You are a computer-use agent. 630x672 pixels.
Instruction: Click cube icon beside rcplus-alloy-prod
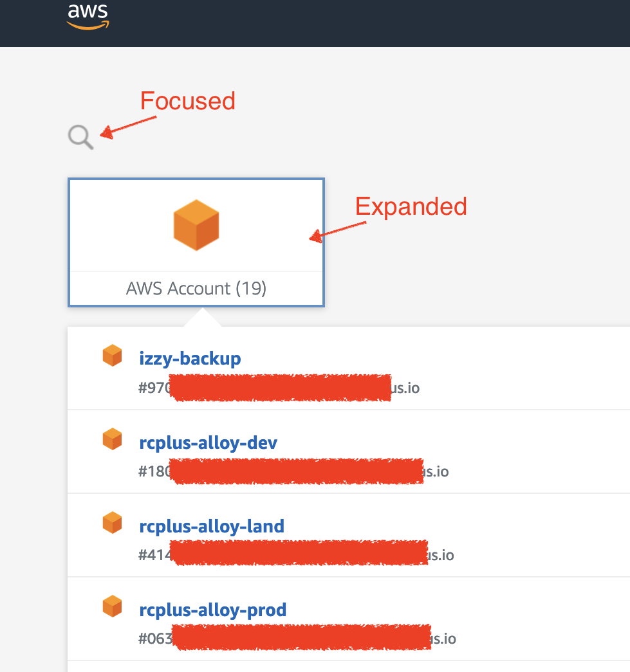[113, 606]
